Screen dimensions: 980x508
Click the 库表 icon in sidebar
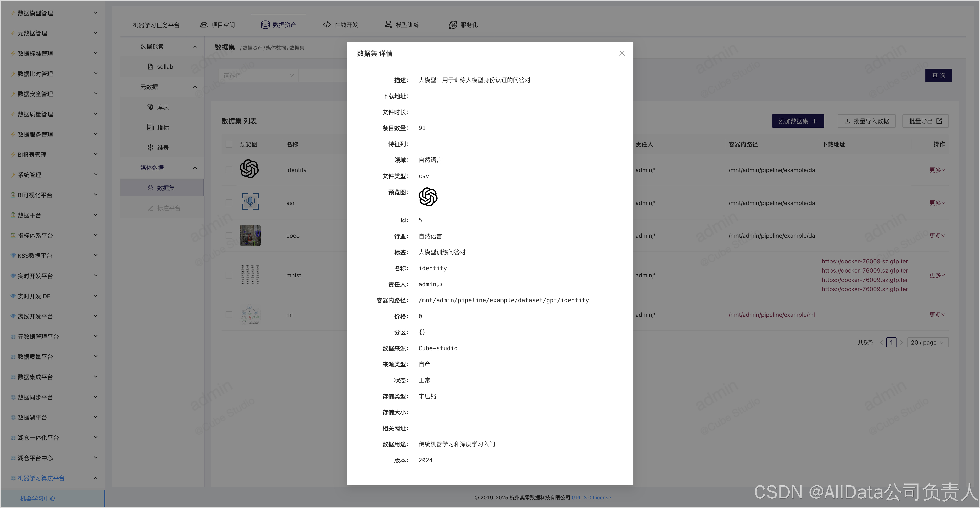(150, 107)
